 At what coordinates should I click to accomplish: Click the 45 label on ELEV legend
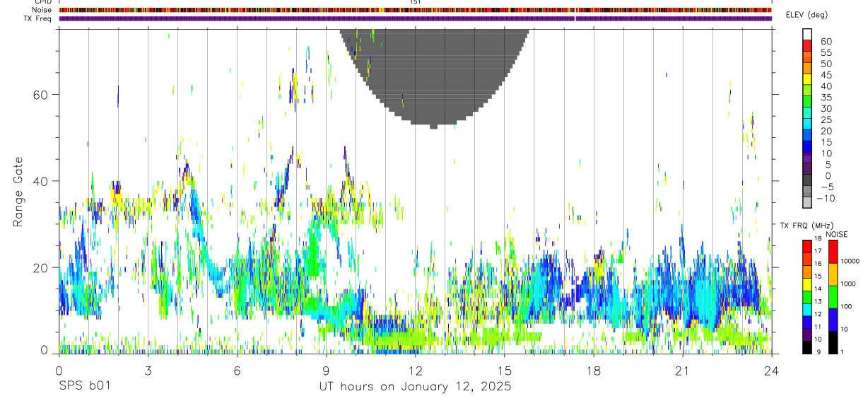click(x=826, y=75)
